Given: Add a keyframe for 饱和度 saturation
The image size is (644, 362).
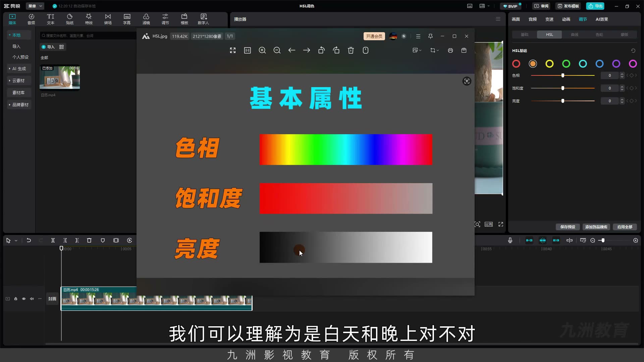Looking at the screenshot, I should click(x=632, y=88).
